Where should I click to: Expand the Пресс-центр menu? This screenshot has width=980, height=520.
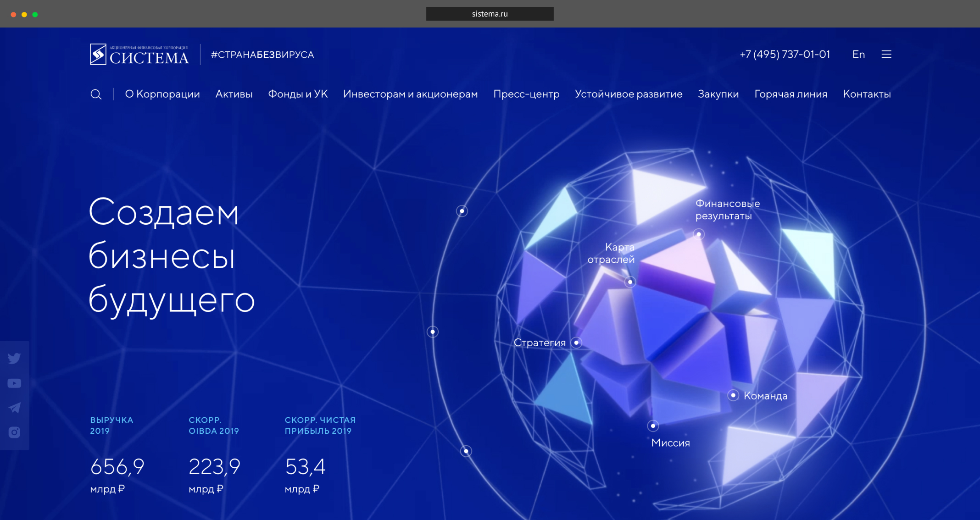[526, 94]
